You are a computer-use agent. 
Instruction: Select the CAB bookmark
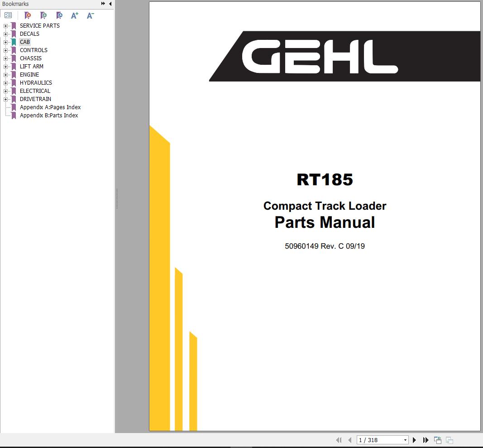tap(25, 42)
